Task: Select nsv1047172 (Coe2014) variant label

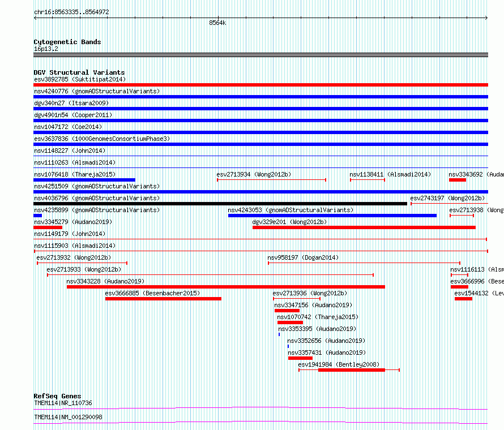Action: click(68, 127)
